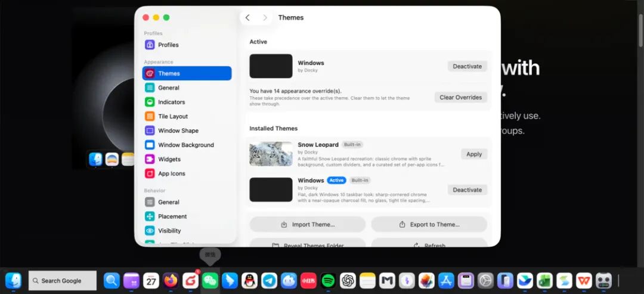Open WeChat from the dock
Image resolution: width=644 pixels, height=294 pixels.
(210, 281)
